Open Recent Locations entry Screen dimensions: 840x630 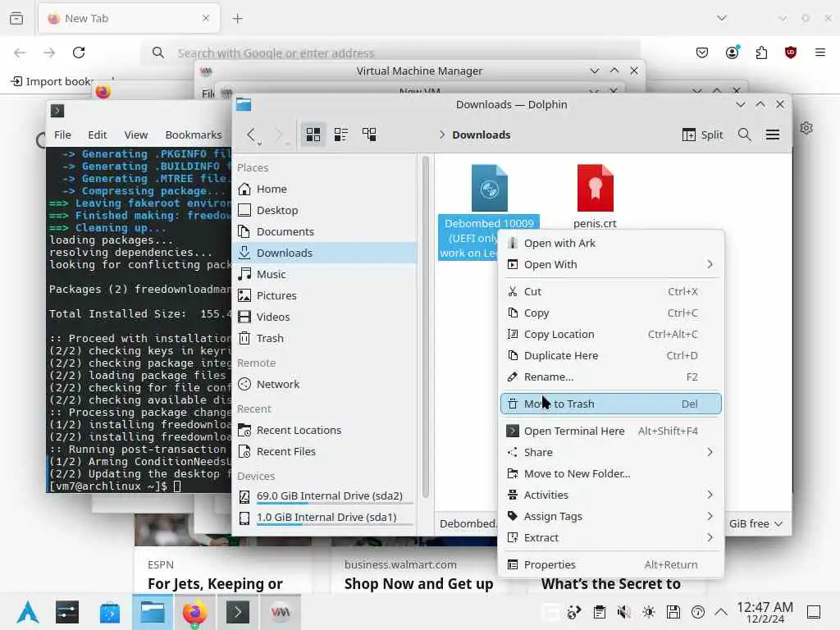click(325, 430)
